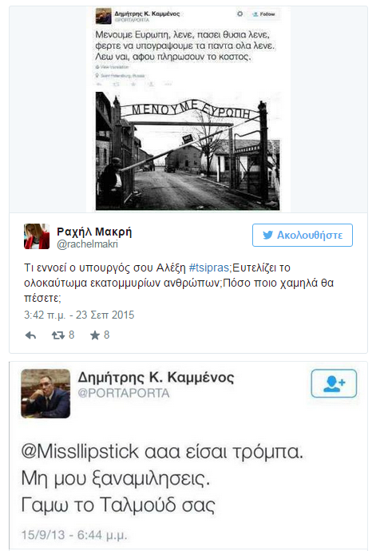Viewport: 392px width, 551px height.
Task: Click the small Follow button in the embedded tweet
Action: [263, 14]
